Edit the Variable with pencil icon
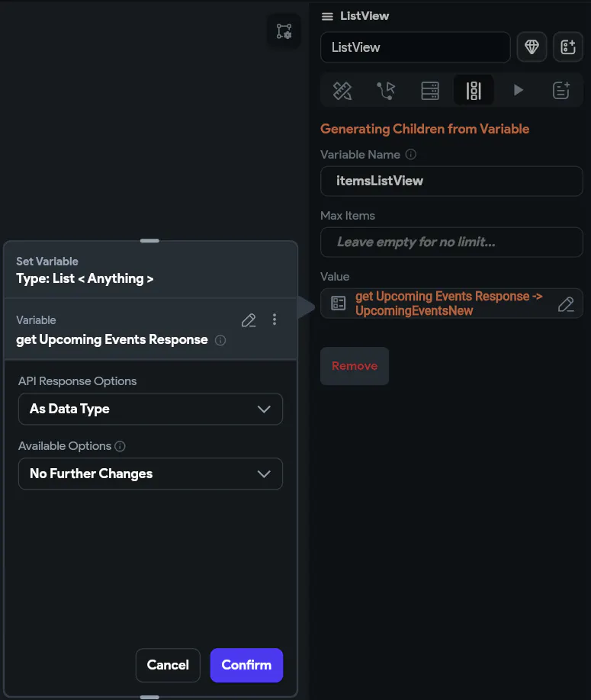The height and width of the screenshot is (700, 591). (x=249, y=320)
